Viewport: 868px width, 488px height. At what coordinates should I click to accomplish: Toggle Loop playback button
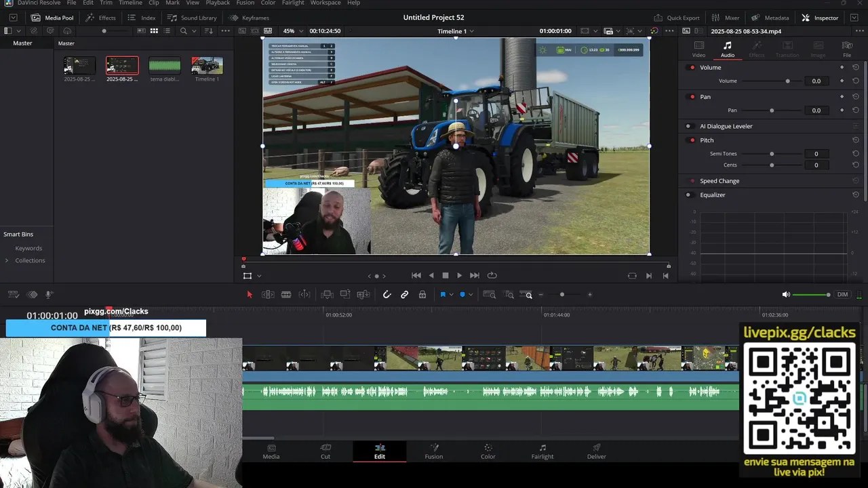(x=492, y=275)
